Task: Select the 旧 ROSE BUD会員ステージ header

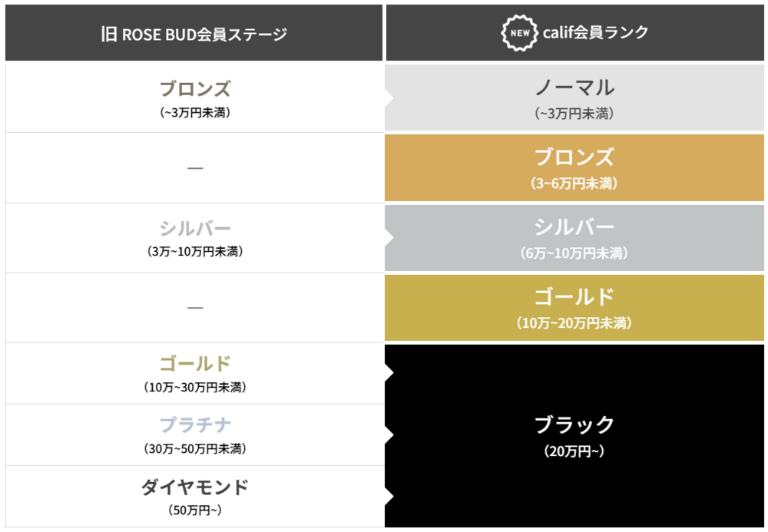Action: click(x=194, y=34)
